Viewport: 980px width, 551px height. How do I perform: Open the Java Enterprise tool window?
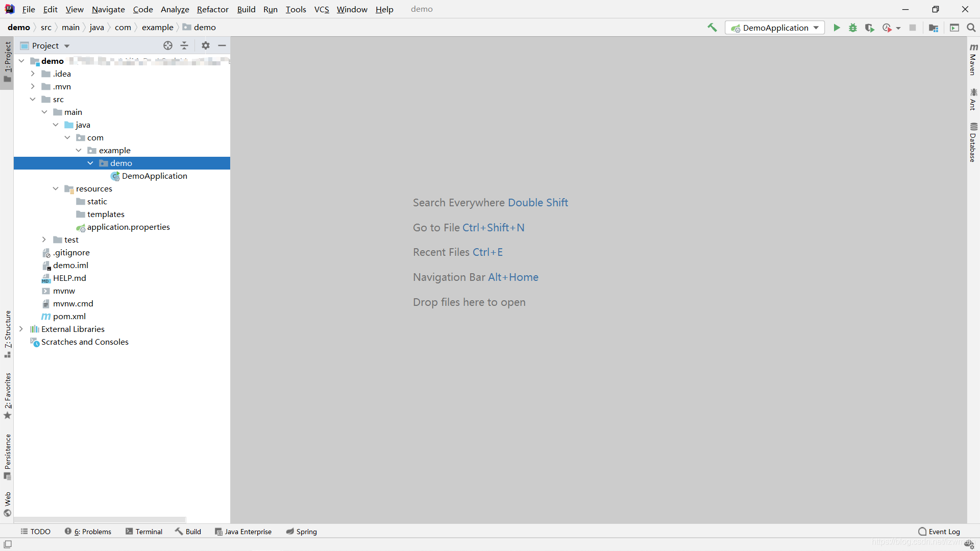pyautogui.click(x=243, y=532)
